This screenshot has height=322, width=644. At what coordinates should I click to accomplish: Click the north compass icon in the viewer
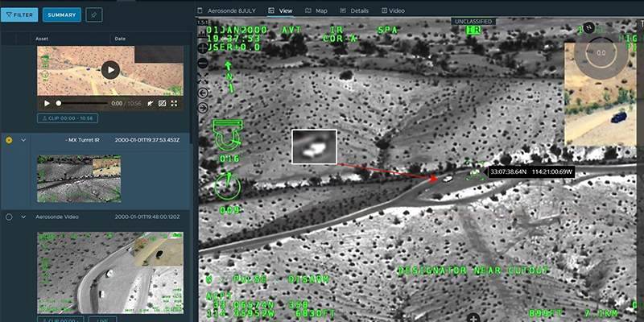pos(588,27)
